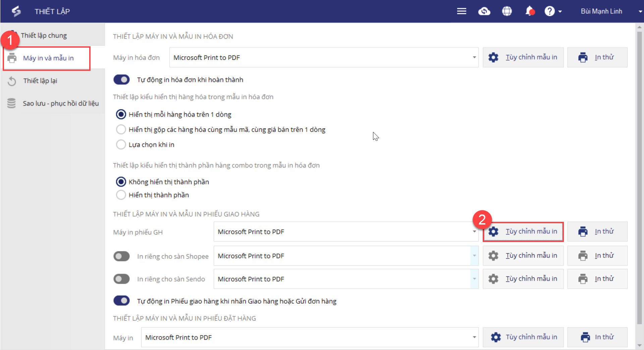644x350 pixels.
Task: Select Hiển thị mỗi hàng hóa trên 1 dòng
Action: click(121, 114)
